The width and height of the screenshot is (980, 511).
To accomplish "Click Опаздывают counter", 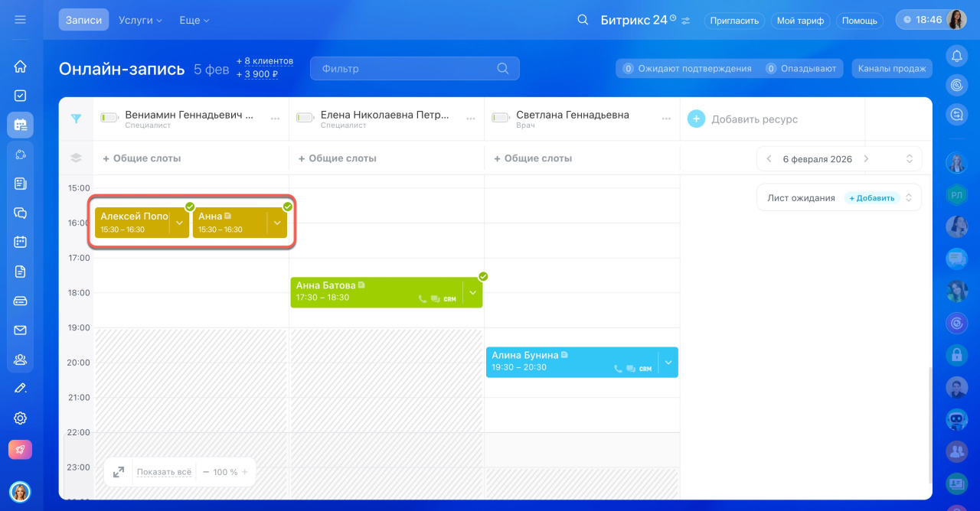I will click(801, 68).
